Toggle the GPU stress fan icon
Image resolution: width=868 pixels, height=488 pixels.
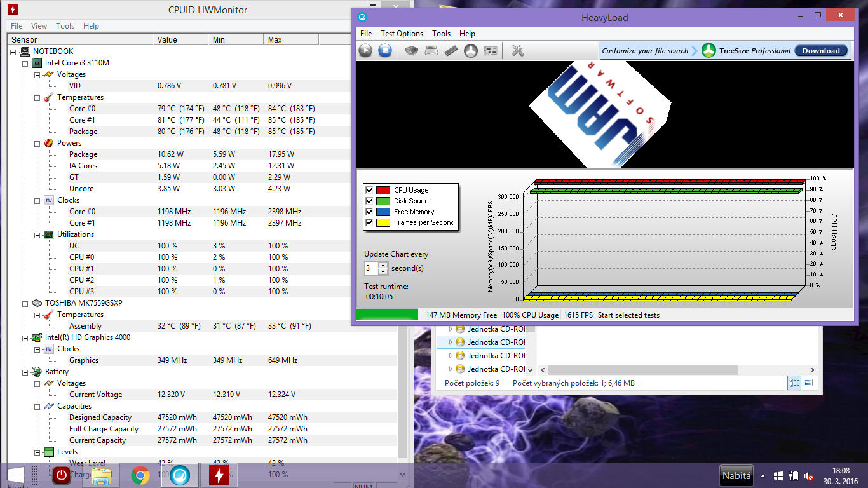[x=471, y=51]
